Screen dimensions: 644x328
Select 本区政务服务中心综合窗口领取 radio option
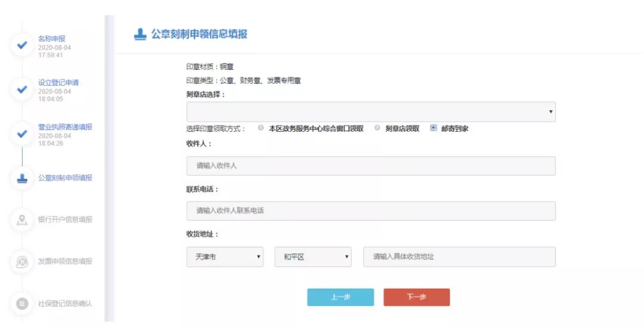coord(261,128)
